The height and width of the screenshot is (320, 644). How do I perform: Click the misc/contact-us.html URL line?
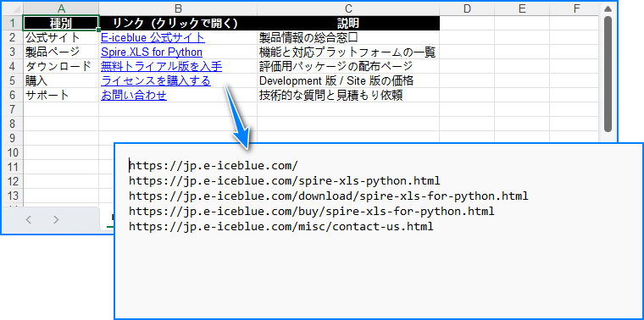[281, 227]
